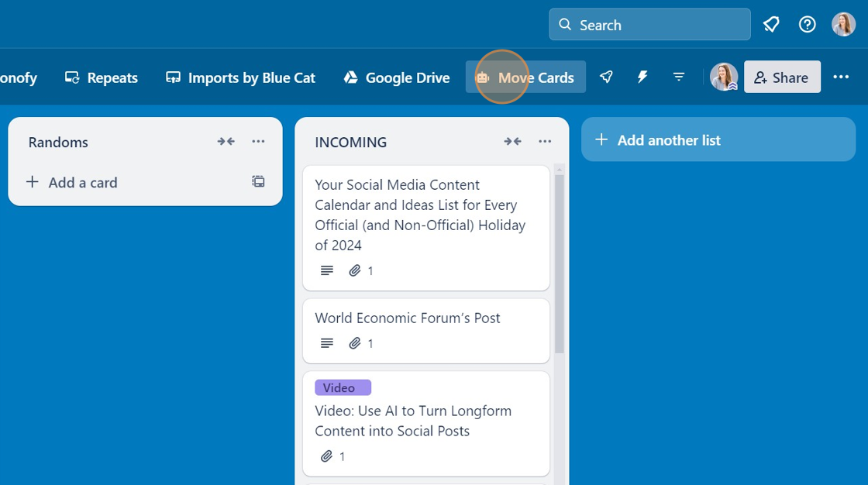Viewport: 868px width, 485px height.
Task: Create card from template in Randoms list
Action: (258, 181)
